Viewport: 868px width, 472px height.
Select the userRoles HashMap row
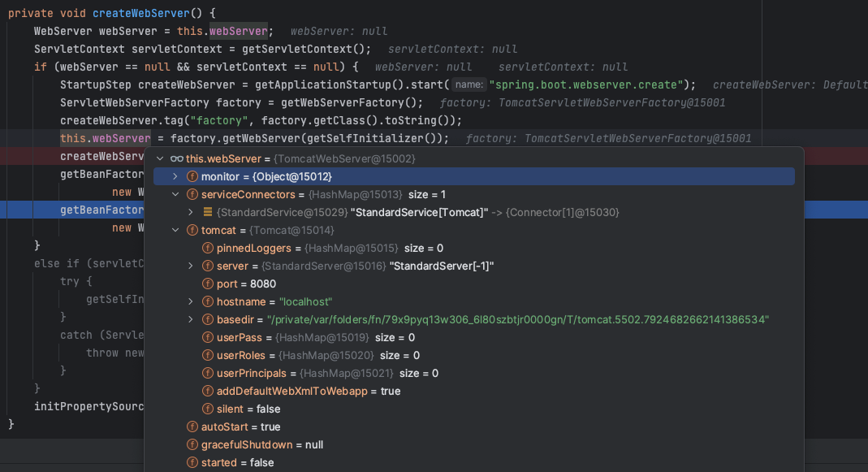click(474, 355)
